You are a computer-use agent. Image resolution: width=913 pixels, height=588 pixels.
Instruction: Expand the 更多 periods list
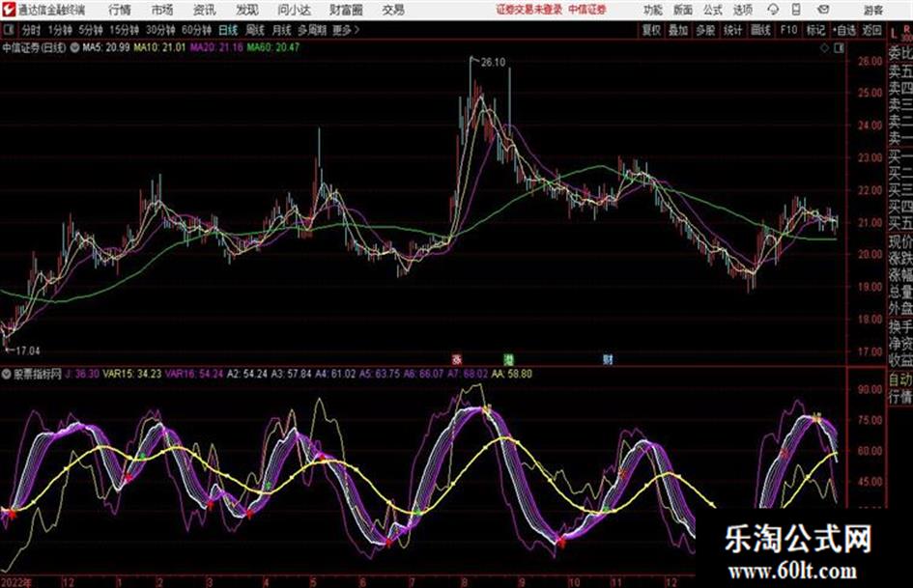click(346, 30)
